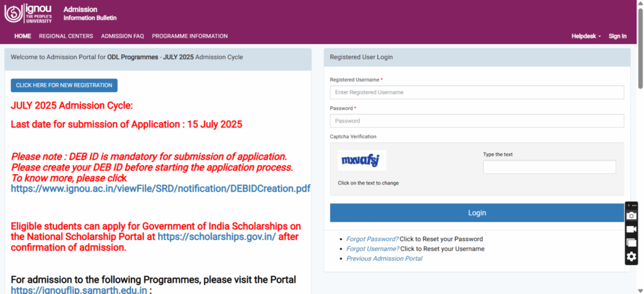The height and width of the screenshot is (294, 644).
Task: Open ADMISSION FAQ in the navigation bar
Action: 123,36
